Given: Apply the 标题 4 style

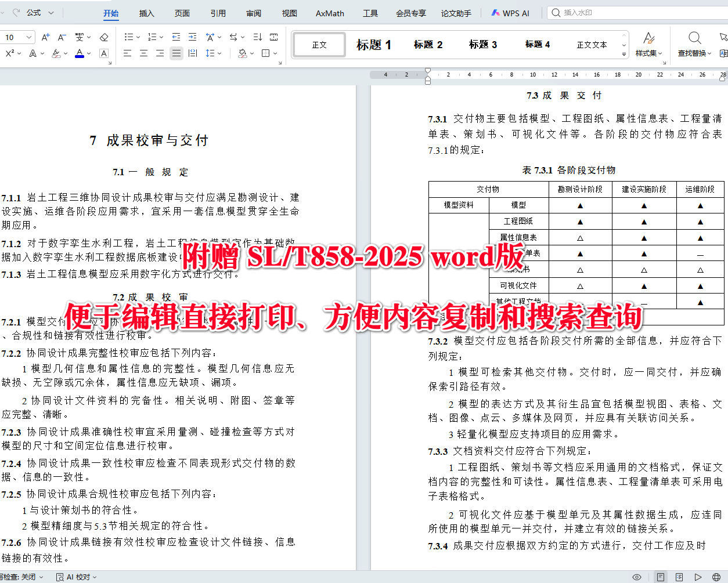Looking at the screenshot, I should coord(538,45).
